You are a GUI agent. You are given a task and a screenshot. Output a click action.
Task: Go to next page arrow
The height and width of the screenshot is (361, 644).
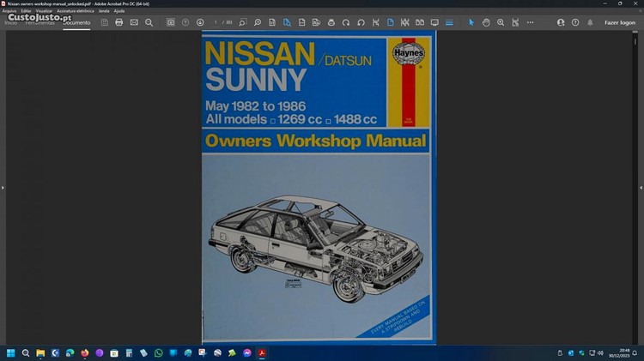tap(200, 22)
